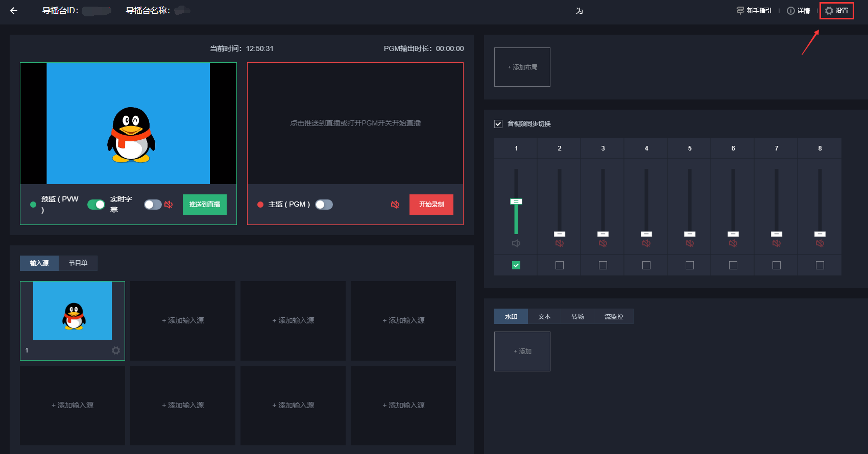Screen dimensions: 868x454
Task: Add an input source in the fifth slot
Action: 73,406
